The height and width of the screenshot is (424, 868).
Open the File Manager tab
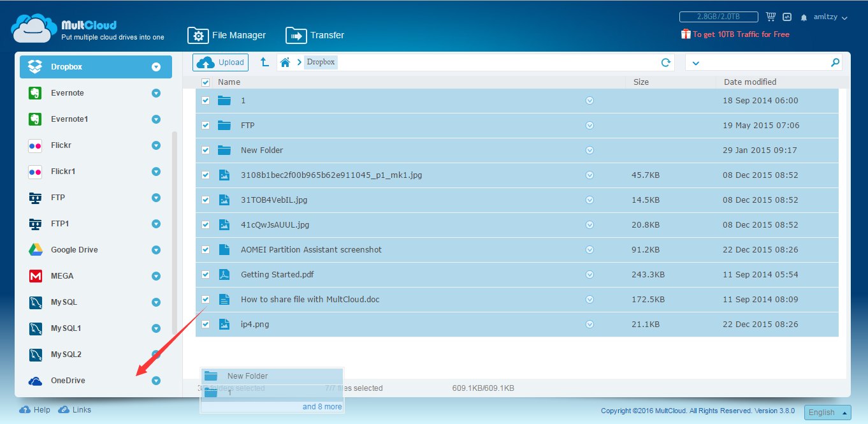pyautogui.click(x=227, y=36)
